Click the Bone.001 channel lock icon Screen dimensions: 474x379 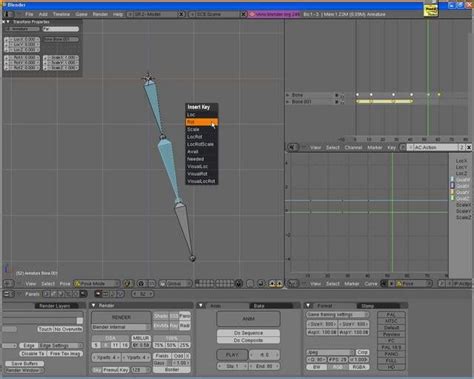pos(342,102)
